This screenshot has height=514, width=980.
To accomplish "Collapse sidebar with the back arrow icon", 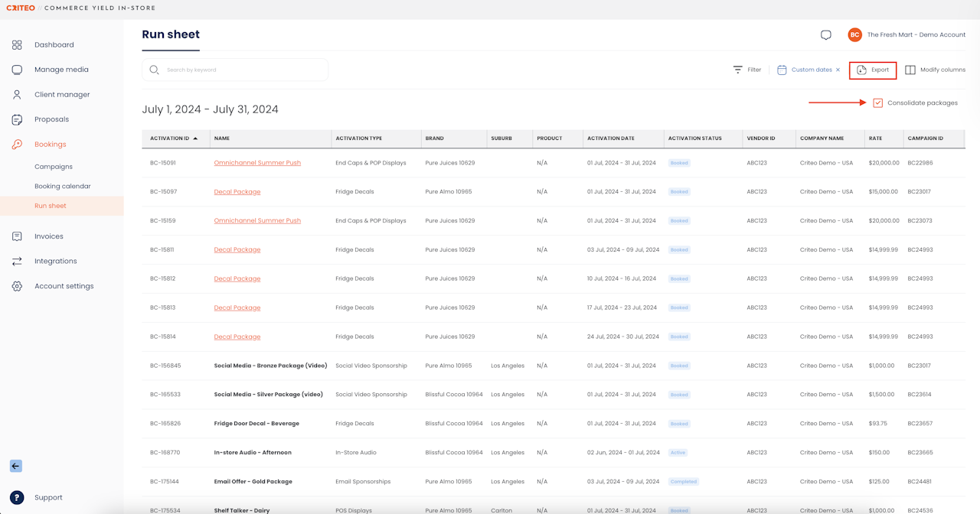I will pyautogui.click(x=16, y=466).
